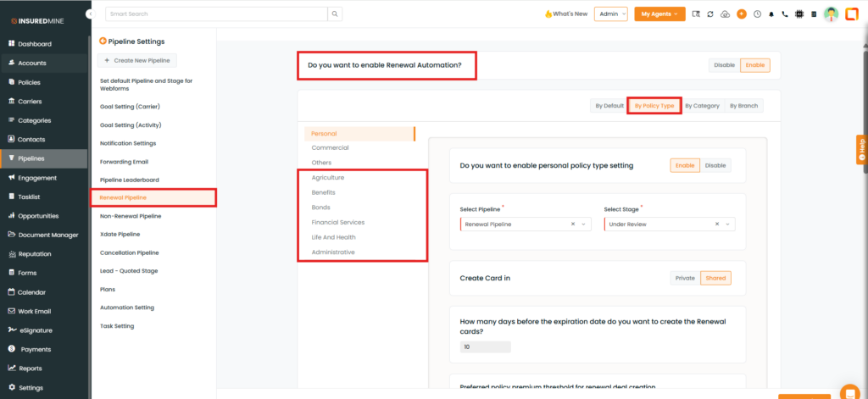Open Document Manager in the sidebar
The width and height of the screenshot is (868, 399).
click(47, 235)
